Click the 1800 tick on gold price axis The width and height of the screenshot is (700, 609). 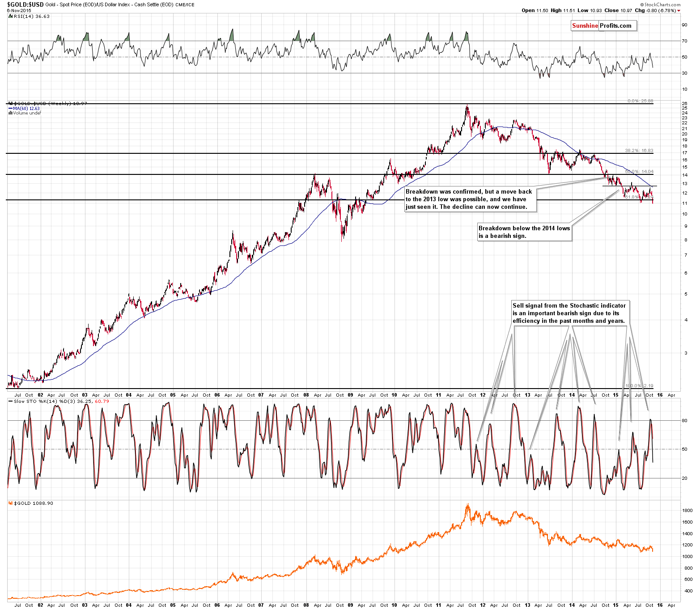(687, 510)
